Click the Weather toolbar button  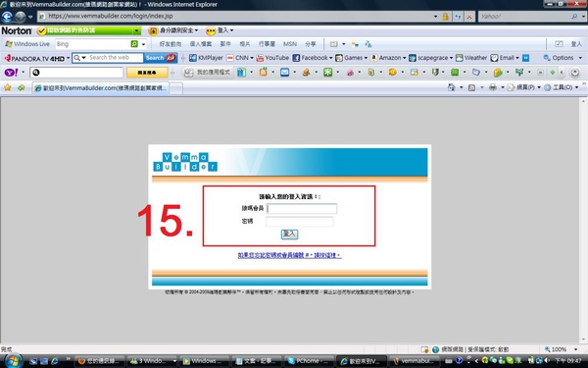tap(471, 58)
